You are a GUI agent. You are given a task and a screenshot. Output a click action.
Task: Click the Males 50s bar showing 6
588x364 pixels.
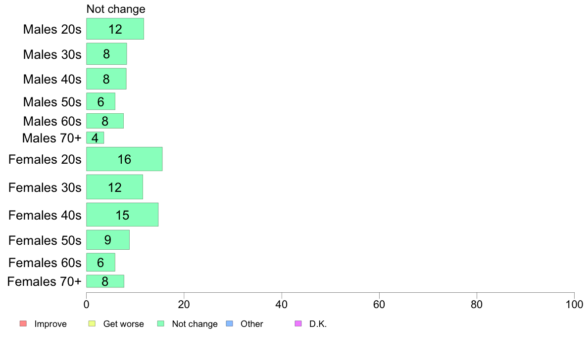click(101, 101)
